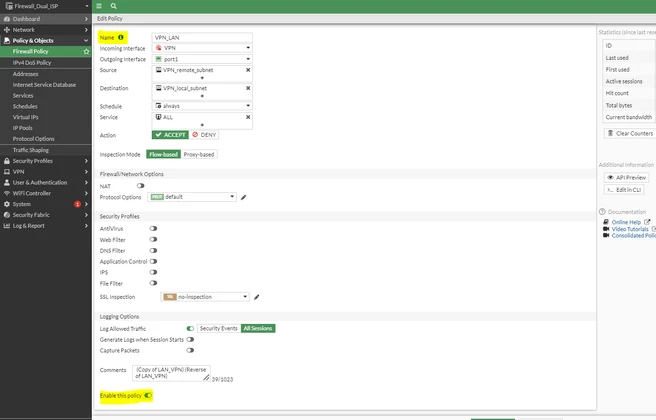Open the Incoming Interface dropdown
Image resolution: width=656 pixels, height=420 pixels.
pyautogui.click(x=202, y=48)
